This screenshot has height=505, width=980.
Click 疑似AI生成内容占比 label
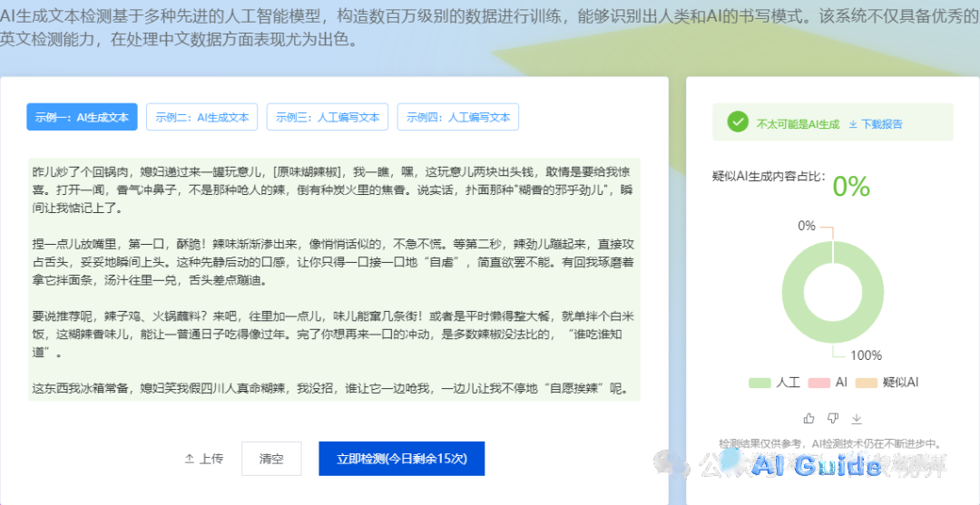click(769, 176)
